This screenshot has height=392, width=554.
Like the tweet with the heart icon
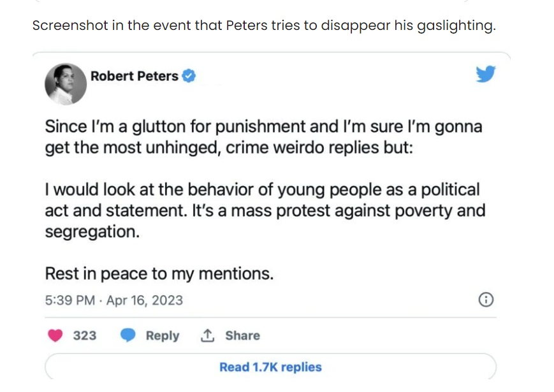coord(55,335)
